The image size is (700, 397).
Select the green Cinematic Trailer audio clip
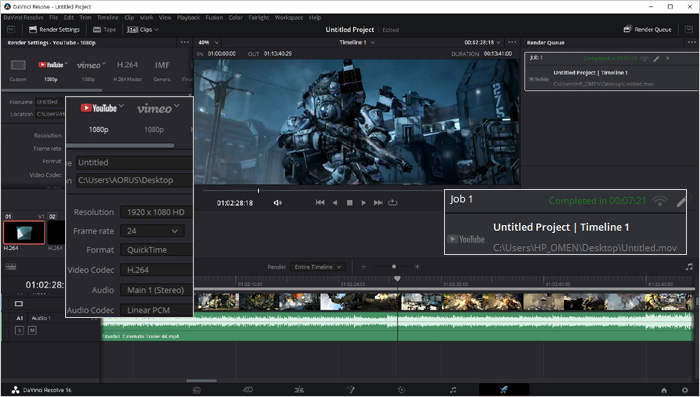point(397,326)
